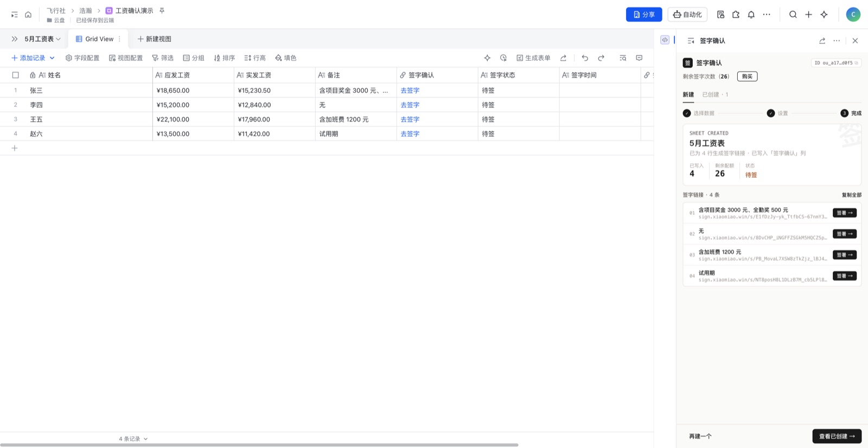The image size is (868, 448).
Task: Open the 排序 sort menu
Action: [x=224, y=58]
